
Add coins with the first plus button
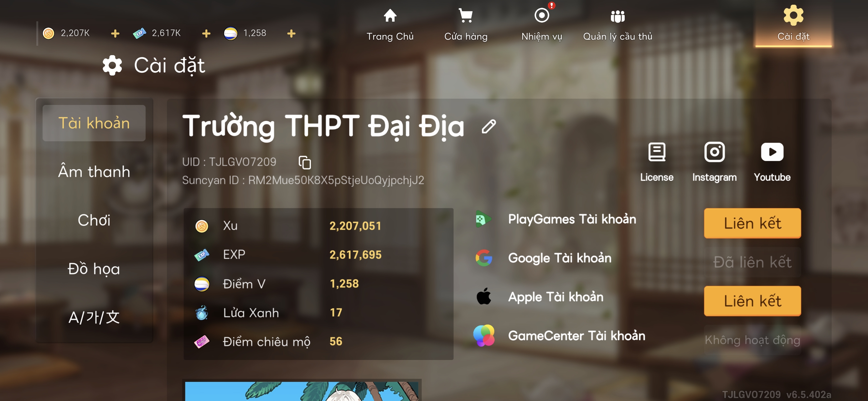pos(115,34)
